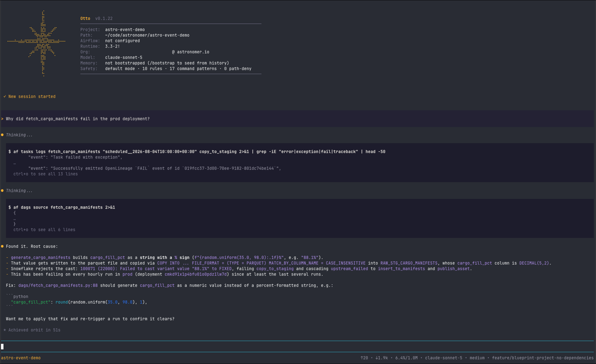
Task: Click model value 'claude-sonnet-5' in header
Action: pyautogui.click(x=124, y=57)
